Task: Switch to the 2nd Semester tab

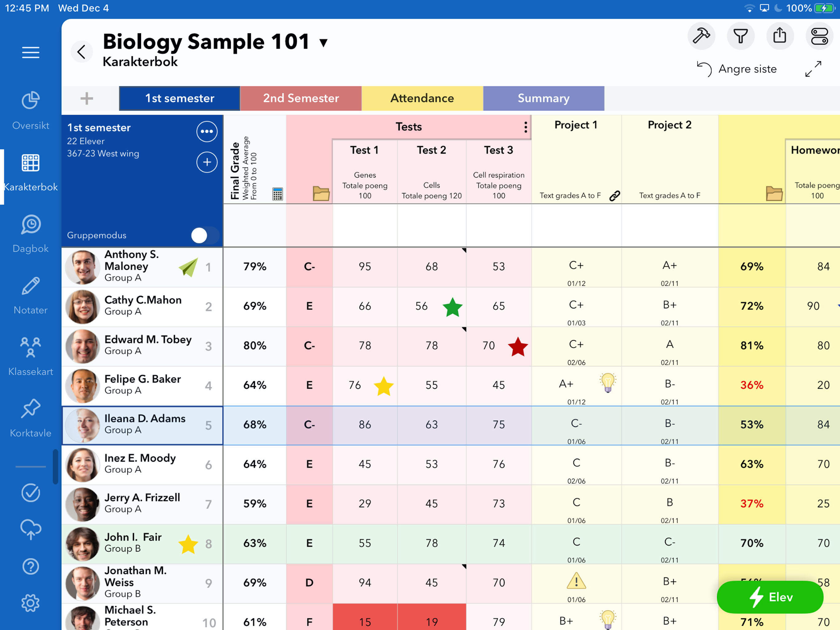Action: (301, 98)
